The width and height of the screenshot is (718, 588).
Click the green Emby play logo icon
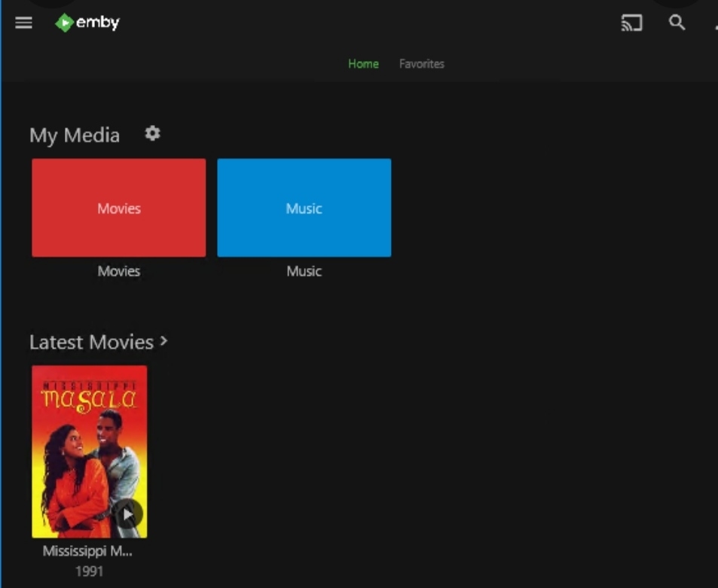[65, 23]
